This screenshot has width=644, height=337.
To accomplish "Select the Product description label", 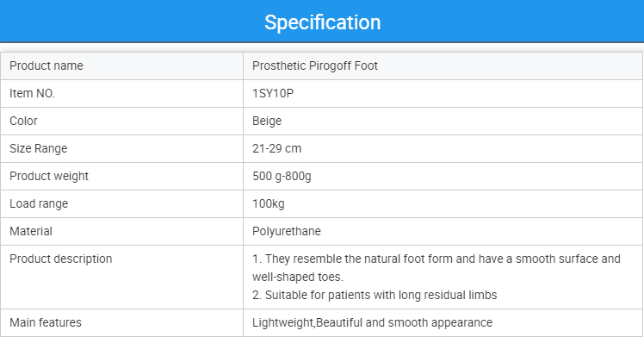I will (x=61, y=259).
